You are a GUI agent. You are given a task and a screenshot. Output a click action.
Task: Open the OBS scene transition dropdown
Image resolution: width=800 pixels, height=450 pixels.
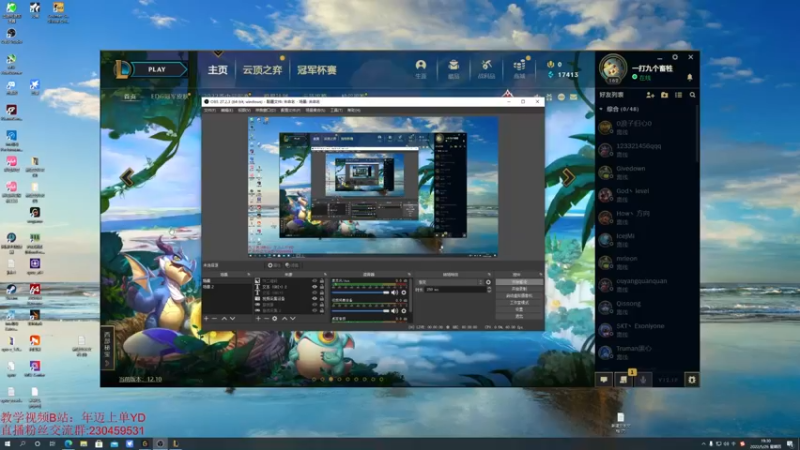(x=450, y=282)
